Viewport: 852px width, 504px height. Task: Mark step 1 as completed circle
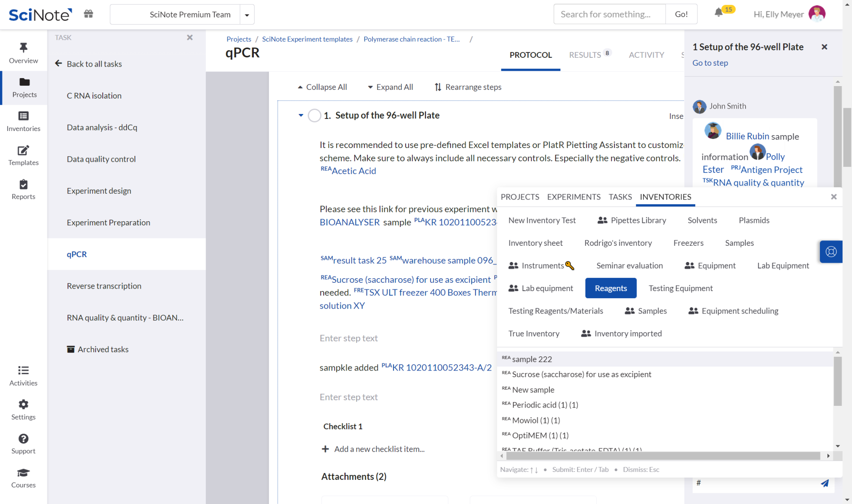(x=315, y=115)
